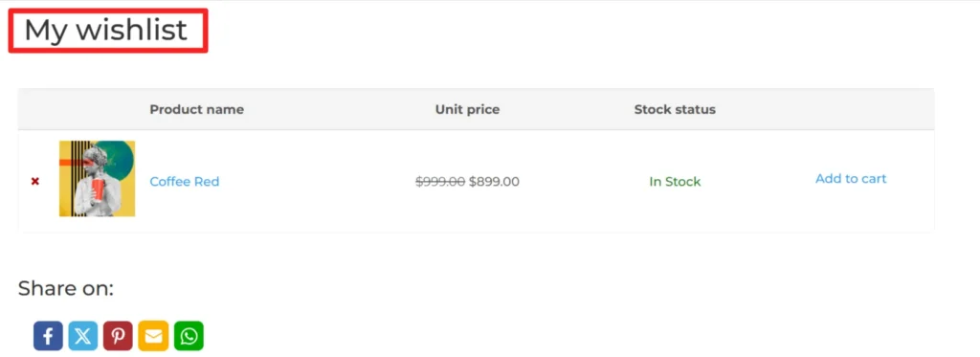The image size is (980, 357).
Task: Add Coffee Red to cart
Action: point(851,179)
